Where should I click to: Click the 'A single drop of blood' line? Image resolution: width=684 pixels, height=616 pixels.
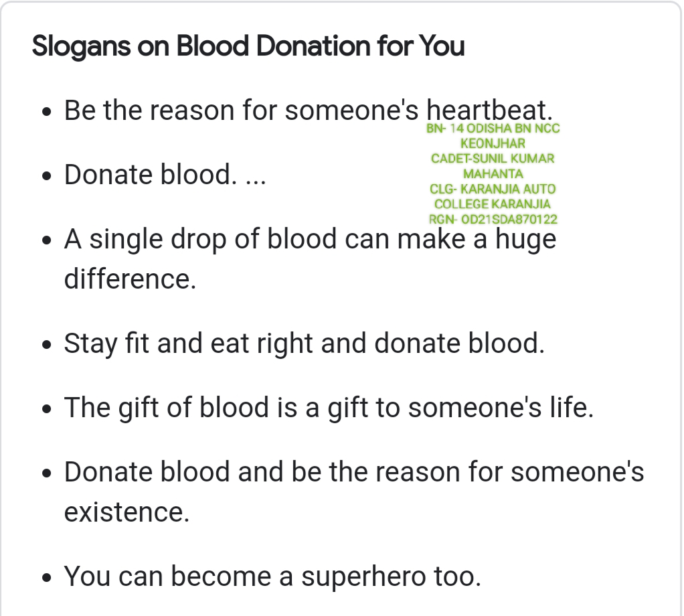point(310,239)
